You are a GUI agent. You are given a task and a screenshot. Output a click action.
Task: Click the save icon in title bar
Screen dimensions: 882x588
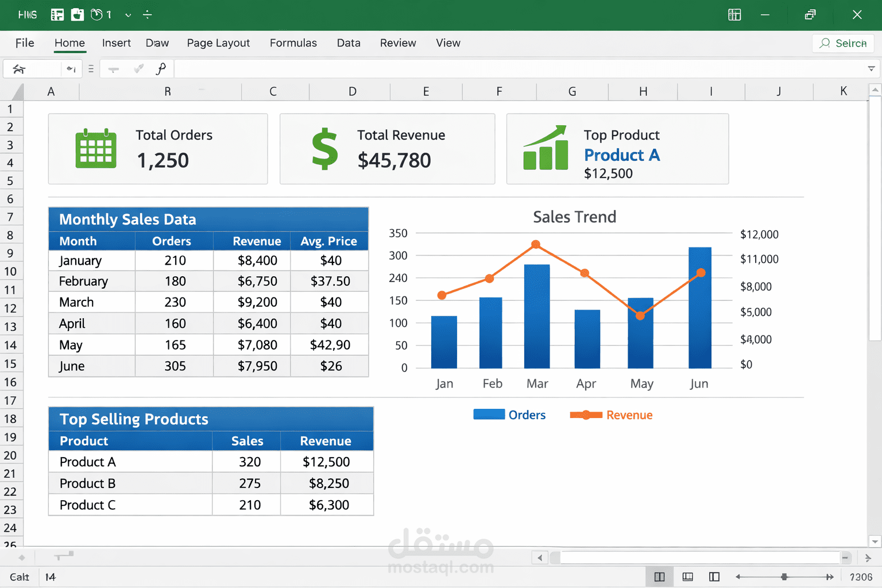pyautogui.click(x=78, y=15)
